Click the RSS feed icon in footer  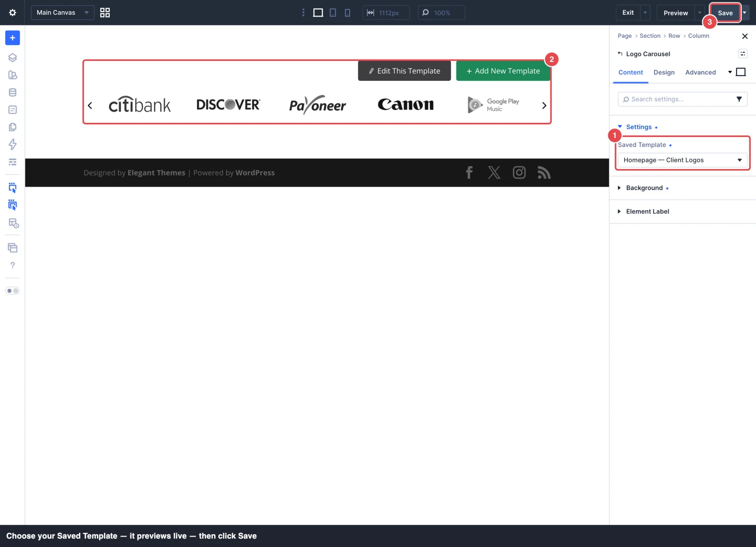(544, 173)
